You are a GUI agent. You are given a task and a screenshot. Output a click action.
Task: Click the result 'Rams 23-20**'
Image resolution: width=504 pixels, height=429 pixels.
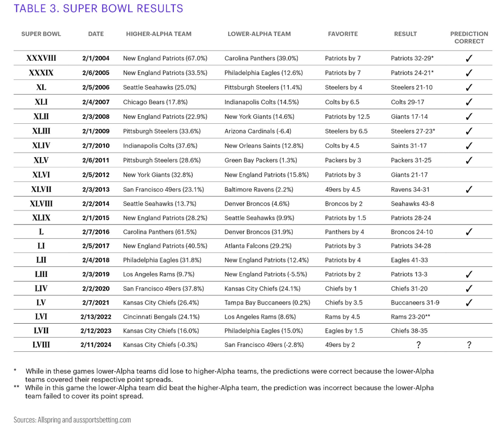pyautogui.click(x=411, y=317)
